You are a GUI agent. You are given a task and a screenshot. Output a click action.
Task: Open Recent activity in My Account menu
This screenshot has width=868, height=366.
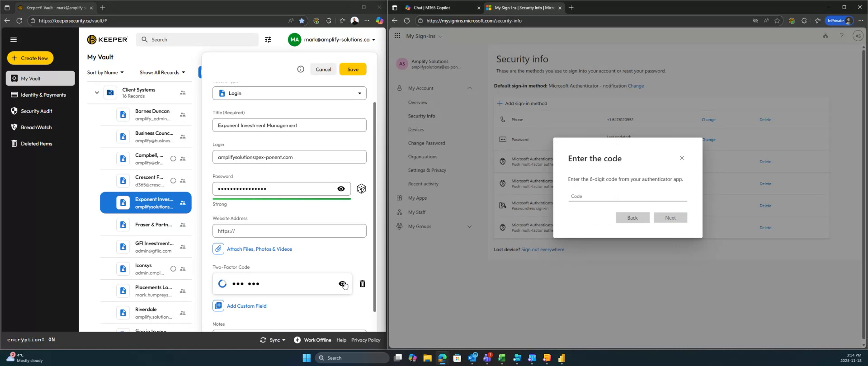423,184
